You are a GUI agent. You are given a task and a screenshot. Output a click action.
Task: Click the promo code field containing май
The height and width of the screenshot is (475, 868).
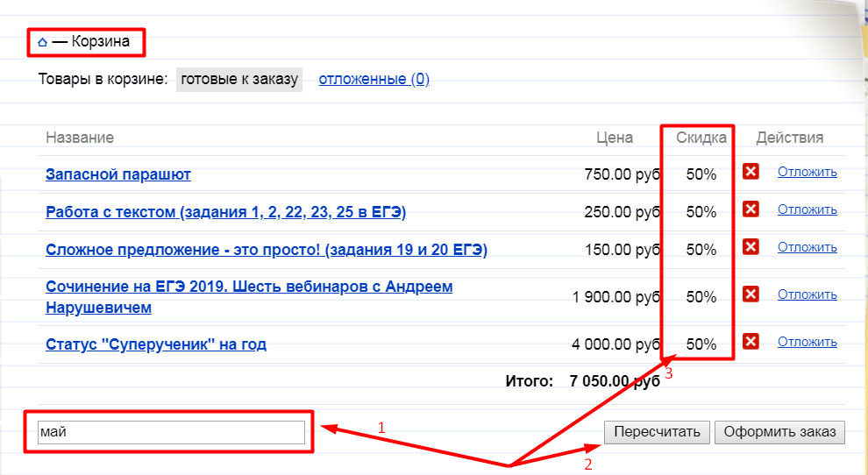pos(171,432)
